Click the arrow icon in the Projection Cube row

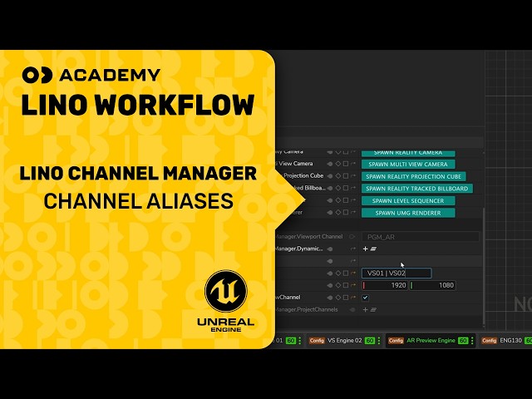pos(352,176)
